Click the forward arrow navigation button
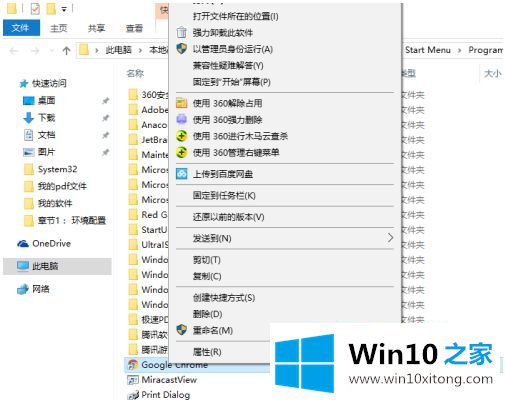This screenshot has width=505, height=405. point(35,51)
